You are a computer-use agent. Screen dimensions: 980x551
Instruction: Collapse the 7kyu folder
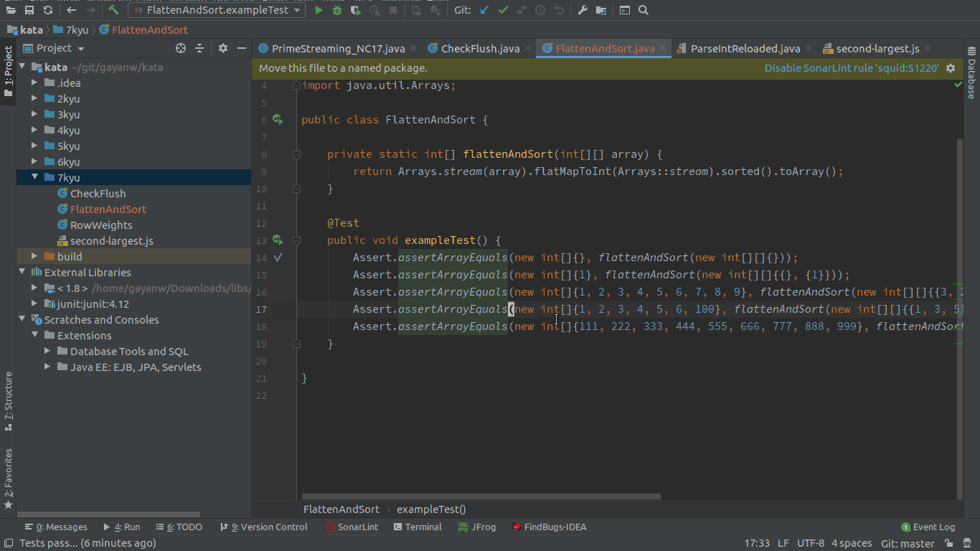tap(34, 177)
